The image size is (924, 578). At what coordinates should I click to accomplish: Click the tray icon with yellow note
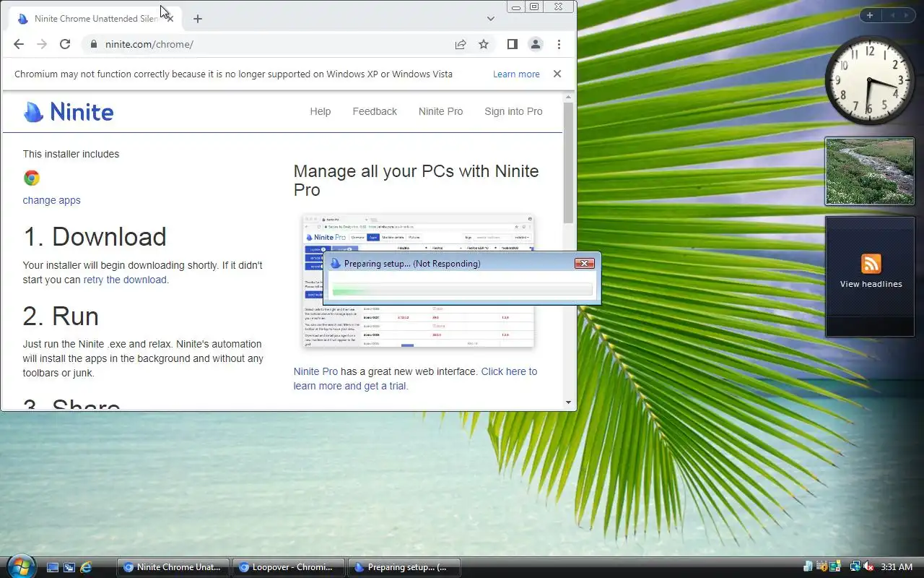(x=835, y=567)
